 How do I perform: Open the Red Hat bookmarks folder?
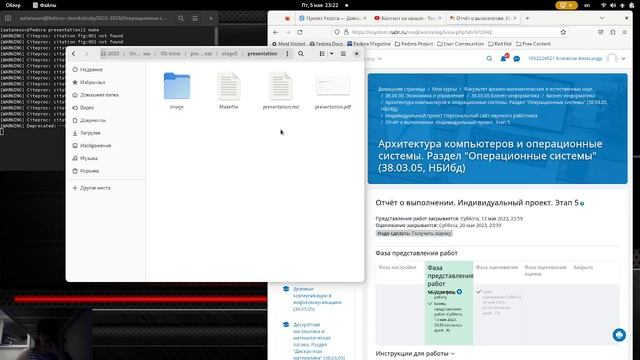pyautogui.click(x=500, y=44)
